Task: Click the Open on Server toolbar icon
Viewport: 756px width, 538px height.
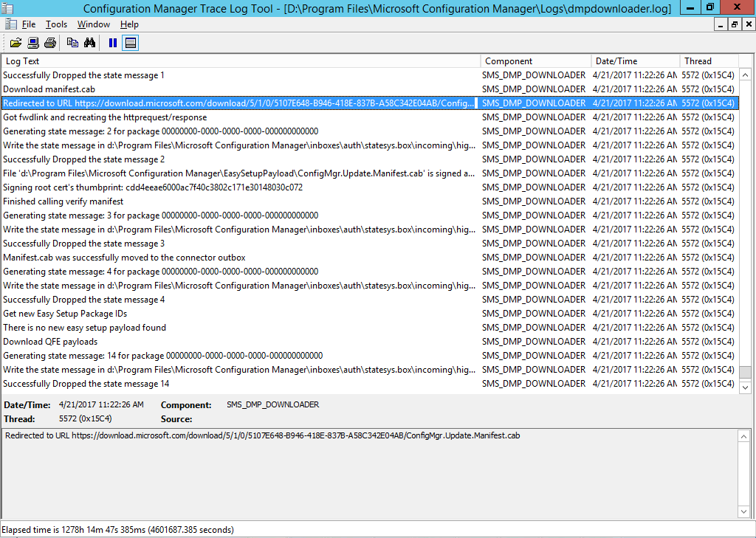Action: [33, 43]
